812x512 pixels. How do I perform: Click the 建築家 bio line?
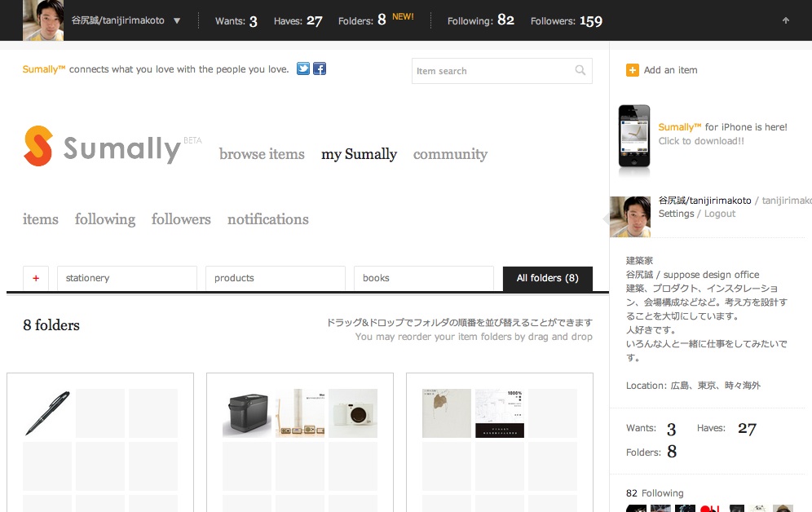(x=639, y=261)
